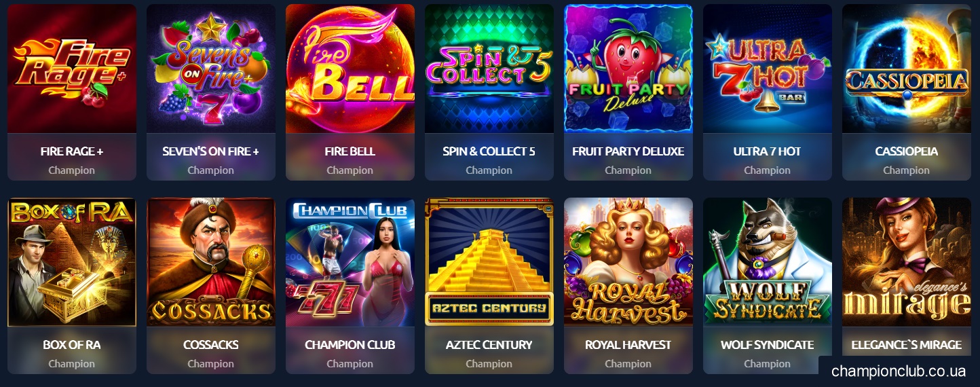Click the CASSIOPEIA title text

tap(907, 151)
